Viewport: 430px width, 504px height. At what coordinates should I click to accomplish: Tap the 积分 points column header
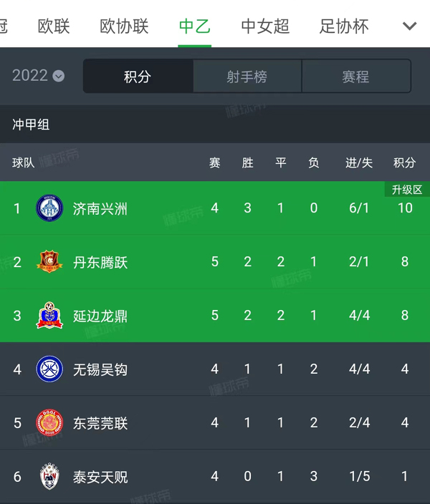[404, 163]
